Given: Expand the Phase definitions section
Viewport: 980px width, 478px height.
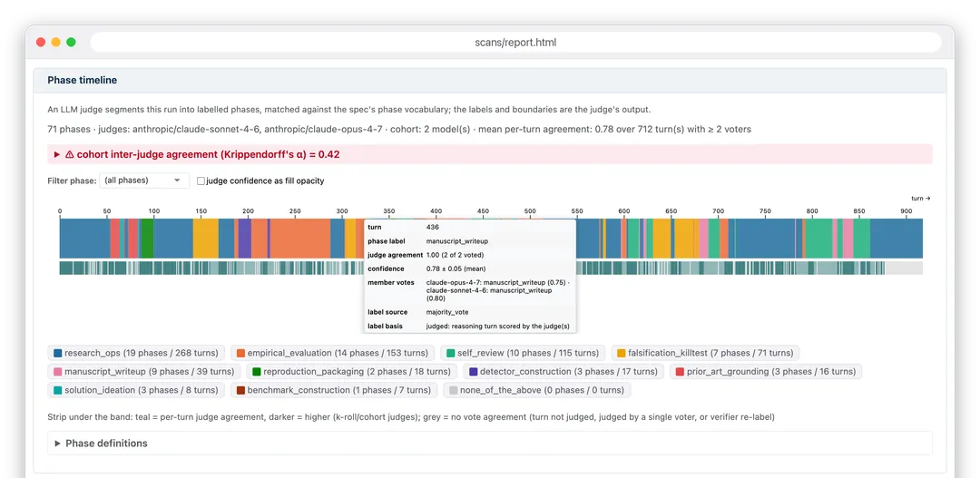Looking at the screenshot, I should (489, 443).
